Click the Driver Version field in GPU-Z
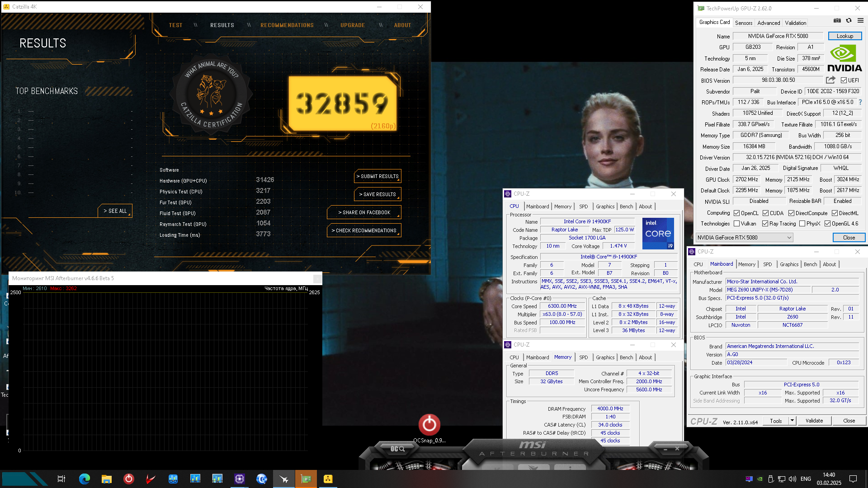The image size is (868, 488). coord(797,158)
